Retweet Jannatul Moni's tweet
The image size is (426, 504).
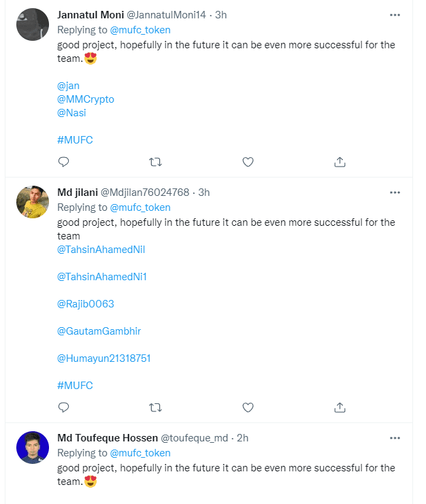155,162
